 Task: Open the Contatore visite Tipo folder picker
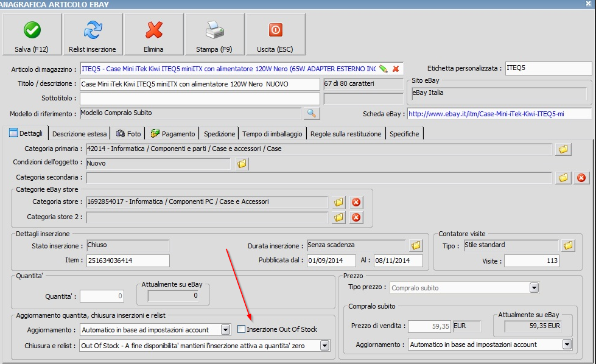(x=568, y=245)
